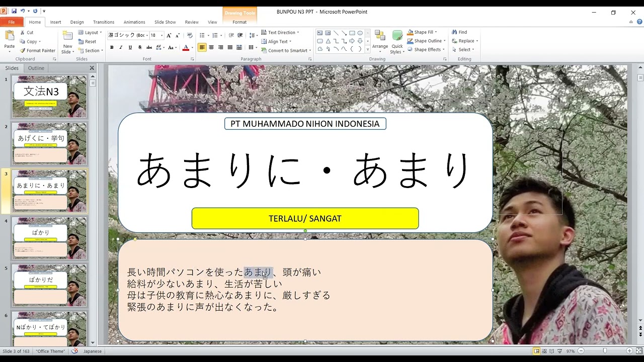
Task: Align text left
Action: point(202,47)
